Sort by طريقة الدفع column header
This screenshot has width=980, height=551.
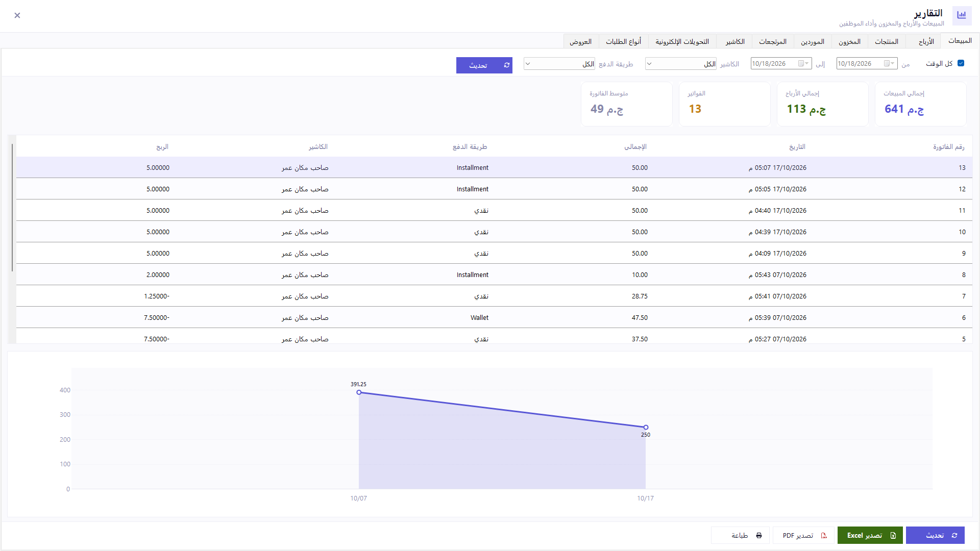[470, 146]
